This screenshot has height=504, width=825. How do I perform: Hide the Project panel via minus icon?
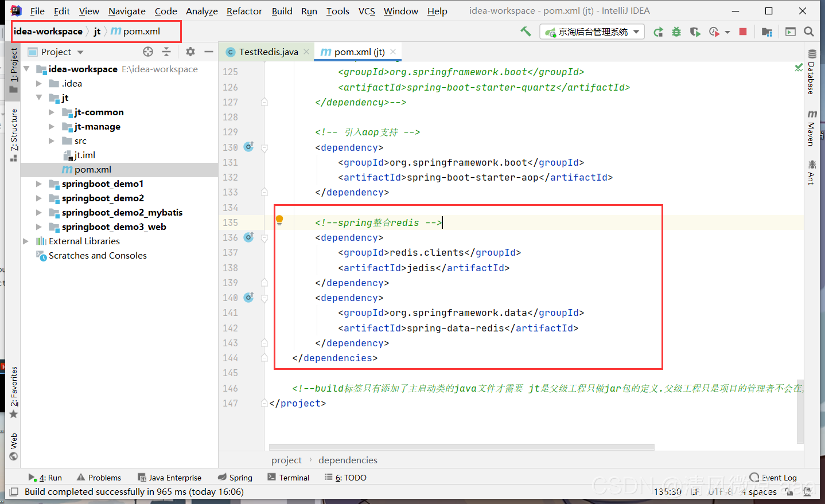click(x=209, y=52)
